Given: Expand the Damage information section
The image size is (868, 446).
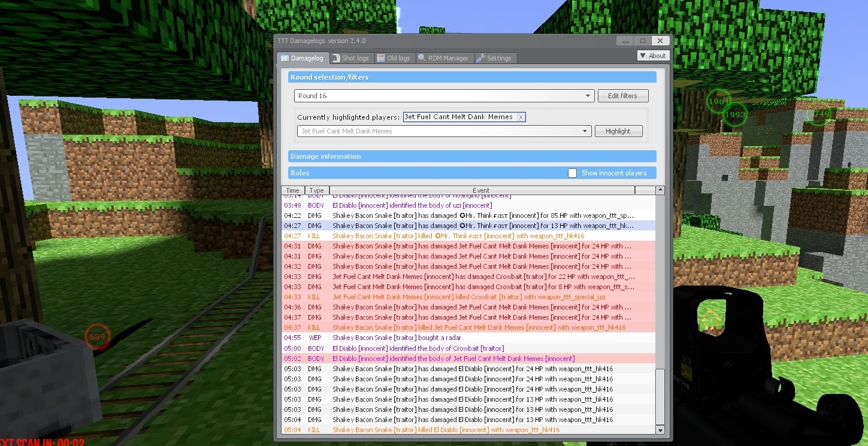Looking at the screenshot, I should 472,156.
